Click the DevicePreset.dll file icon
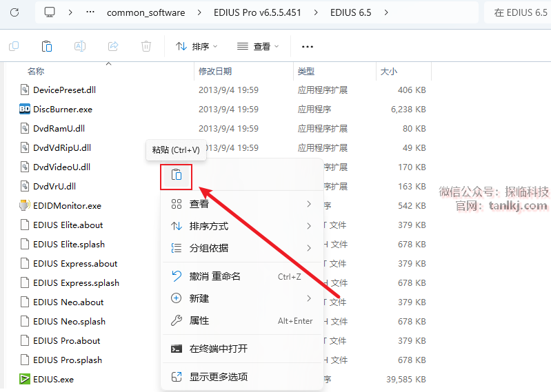This screenshot has width=551, height=392. (x=25, y=90)
